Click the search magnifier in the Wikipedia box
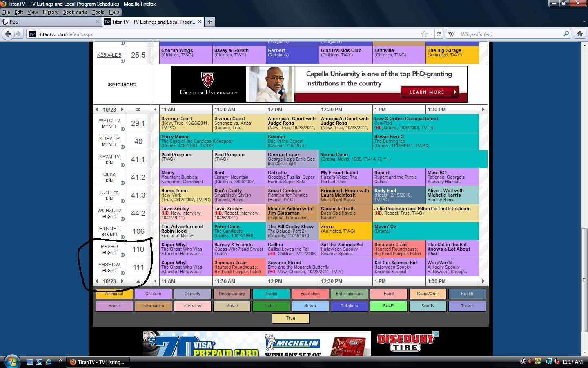This screenshot has height=368, width=588. [566, 34]
